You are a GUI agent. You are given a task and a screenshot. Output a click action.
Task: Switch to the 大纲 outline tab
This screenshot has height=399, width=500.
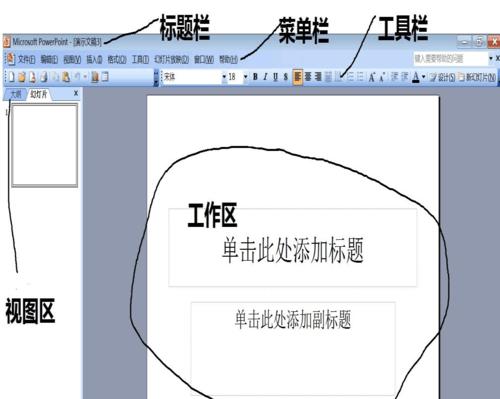coord(16,94)
